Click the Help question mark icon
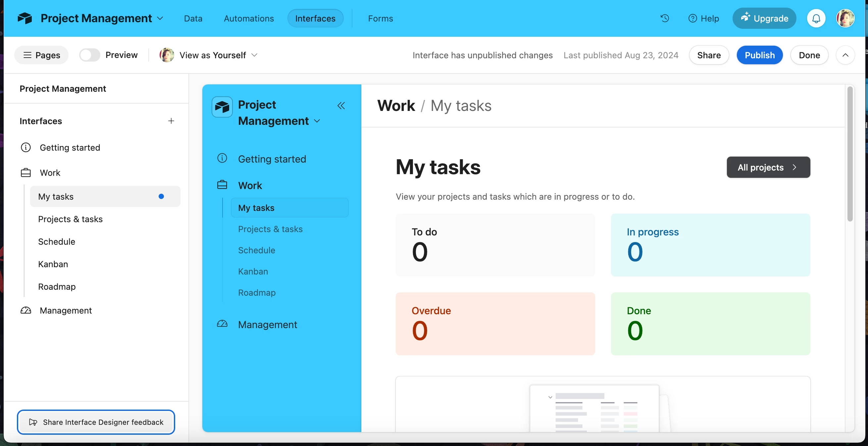The width and height of the screenshot is (868, 446). 692,18
